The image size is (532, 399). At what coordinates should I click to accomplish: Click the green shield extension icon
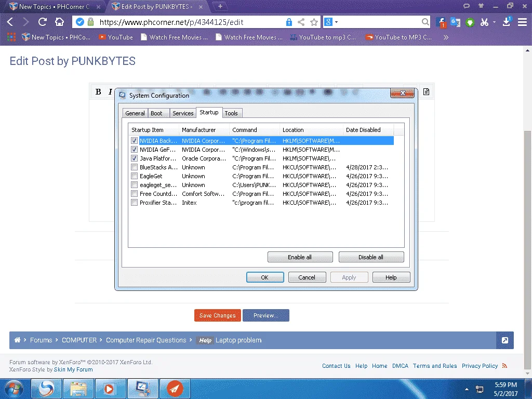pyautogui.click(x=470, y=22)
